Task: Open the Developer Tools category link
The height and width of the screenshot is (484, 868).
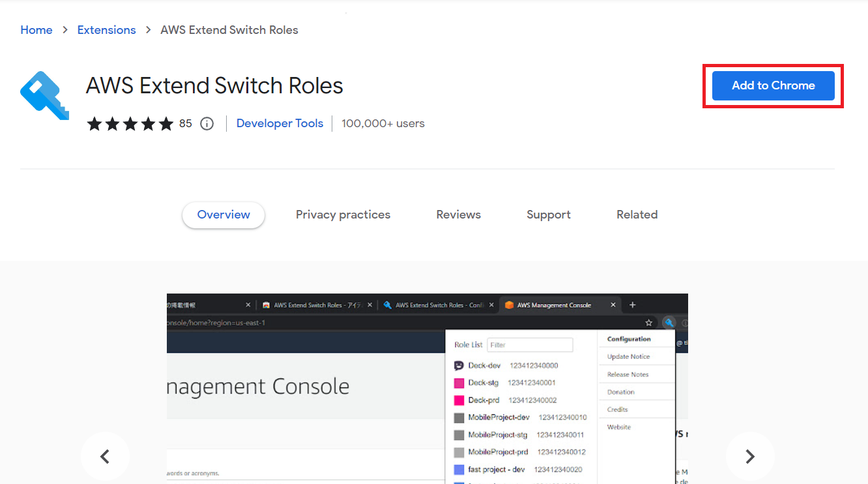Action: pos(280,123)
